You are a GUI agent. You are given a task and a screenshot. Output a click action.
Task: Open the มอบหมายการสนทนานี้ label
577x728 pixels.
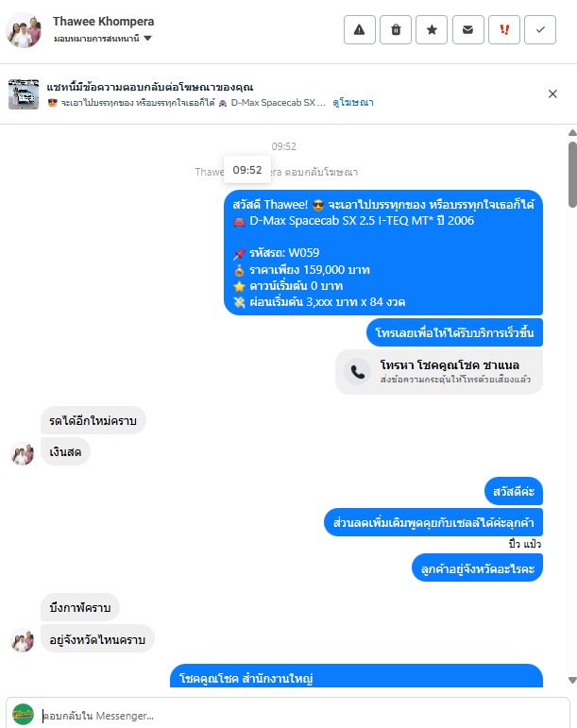96,39
